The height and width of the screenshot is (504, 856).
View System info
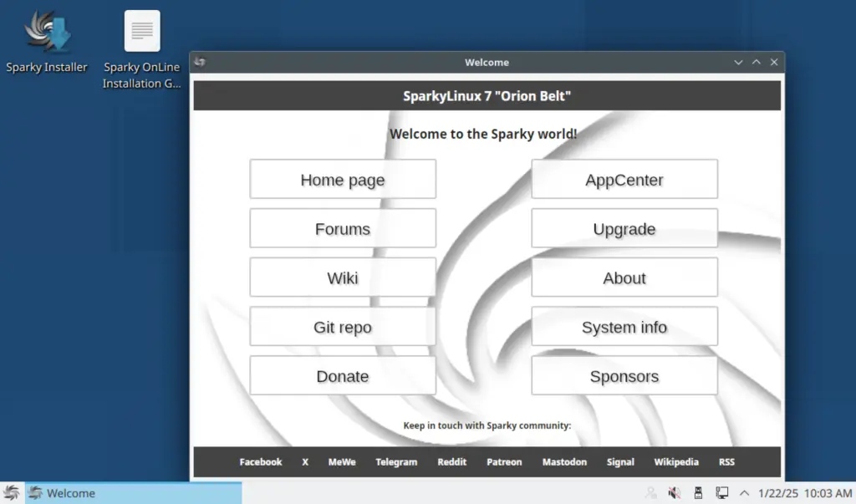click(x=624, y=326)
